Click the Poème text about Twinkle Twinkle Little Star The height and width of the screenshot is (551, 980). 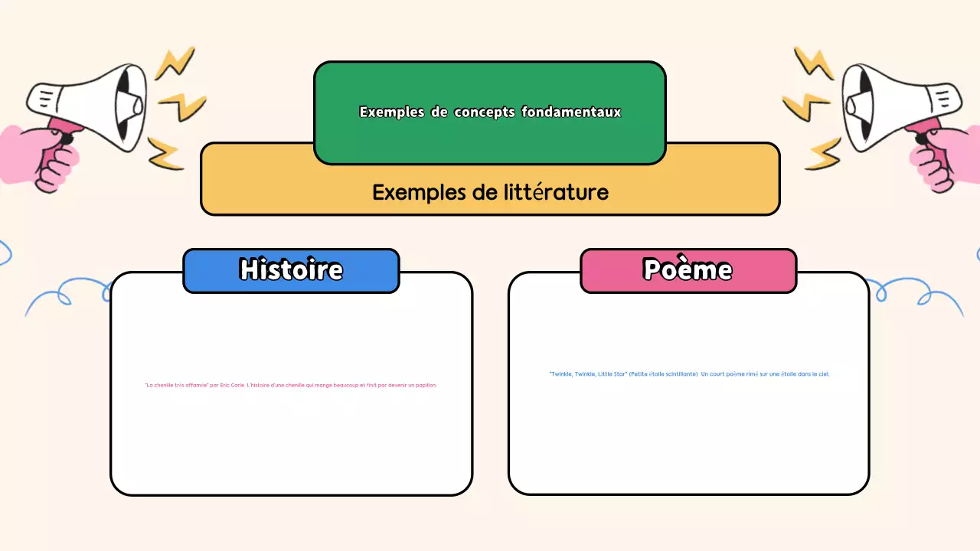(688, 373)
